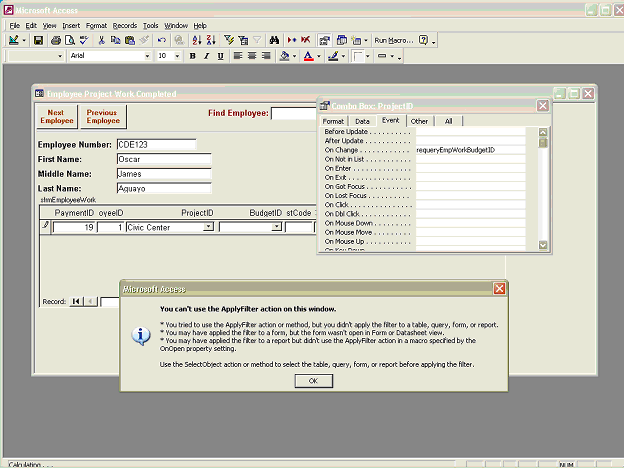The image size is (624, 468).
Task: Open the font size 10 dropdown
Action: click(x=177, y=56)
